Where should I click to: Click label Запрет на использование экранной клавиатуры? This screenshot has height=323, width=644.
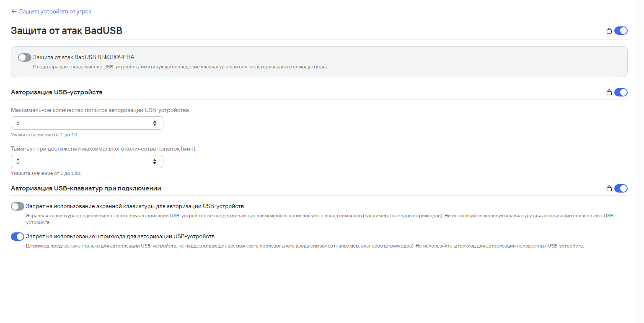point(135,206)
